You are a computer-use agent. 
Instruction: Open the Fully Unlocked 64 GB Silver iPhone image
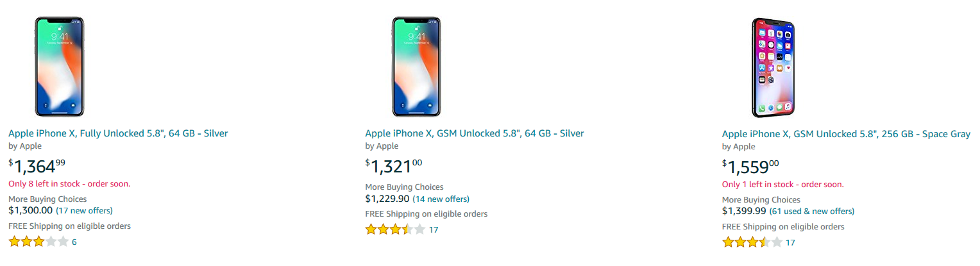pyautogui.click(x=59, y=67)
